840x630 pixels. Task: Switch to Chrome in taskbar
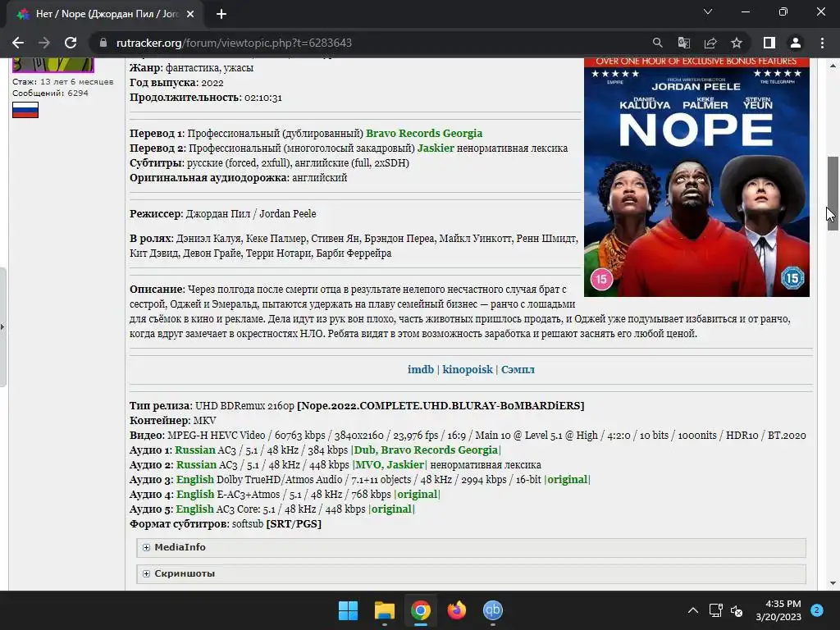pos(421,610)
